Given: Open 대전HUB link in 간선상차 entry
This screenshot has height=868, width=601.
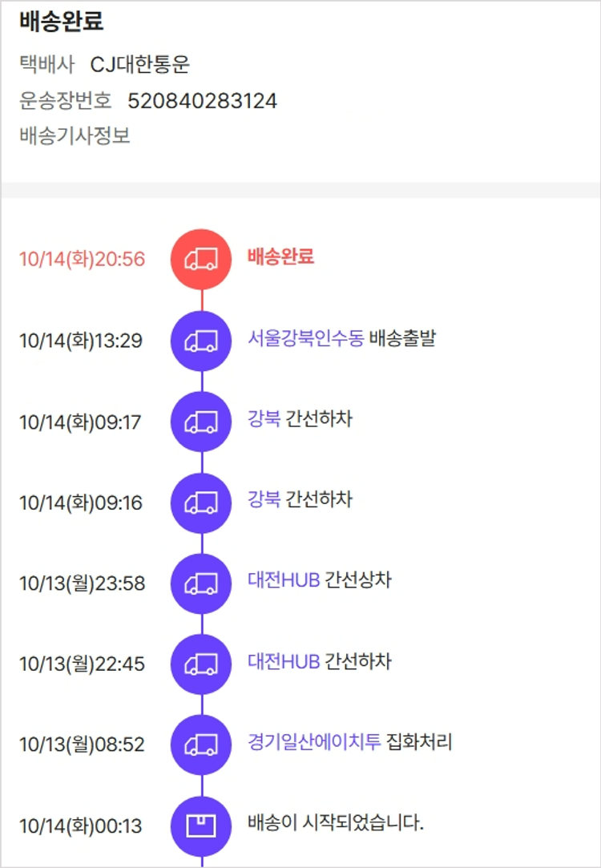Looking at the screenshot, I should pyautogui.click(x=284, y=581).
